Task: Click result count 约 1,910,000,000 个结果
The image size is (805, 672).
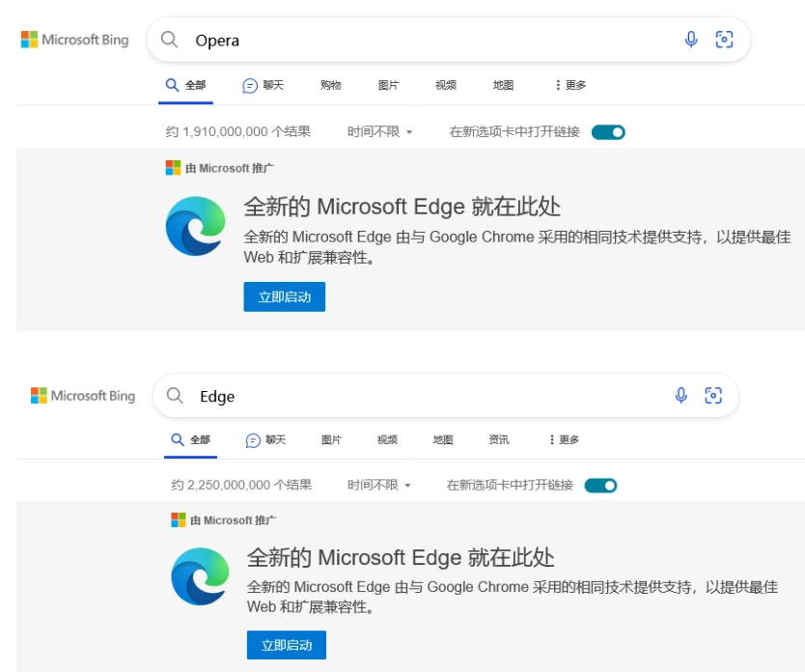Action: pos(238,132)
